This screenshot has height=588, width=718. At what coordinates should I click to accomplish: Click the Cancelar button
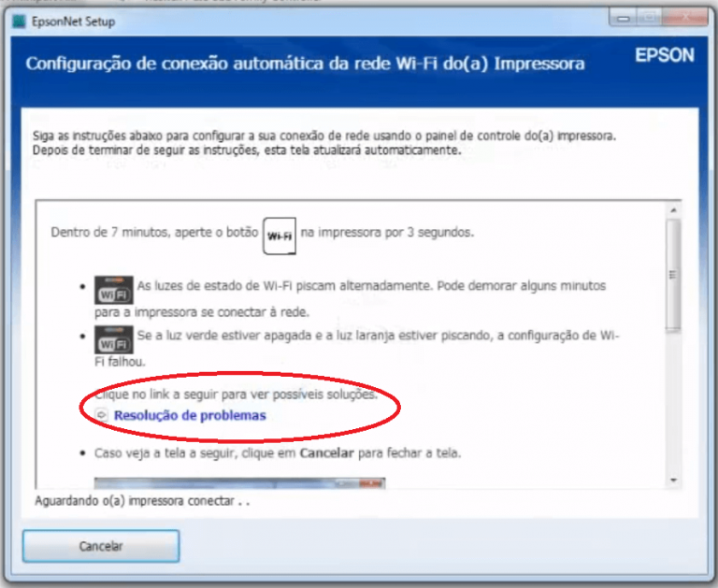(x=101, y=546)
